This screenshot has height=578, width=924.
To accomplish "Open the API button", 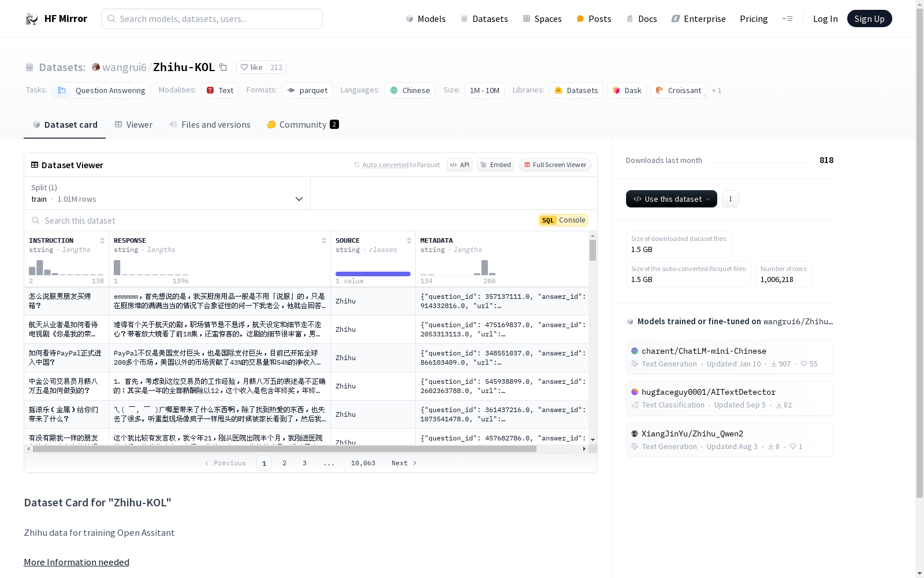I will click(460, 165).
